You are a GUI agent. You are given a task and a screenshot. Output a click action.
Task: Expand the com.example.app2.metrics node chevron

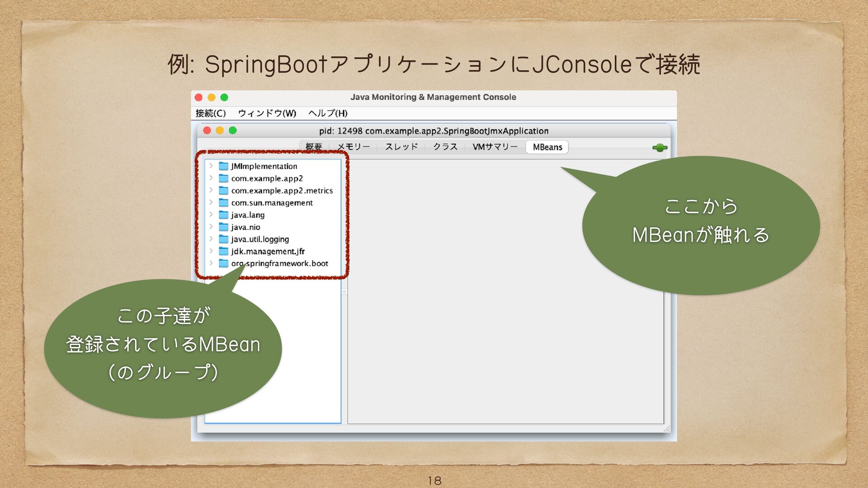click(211, 191)
